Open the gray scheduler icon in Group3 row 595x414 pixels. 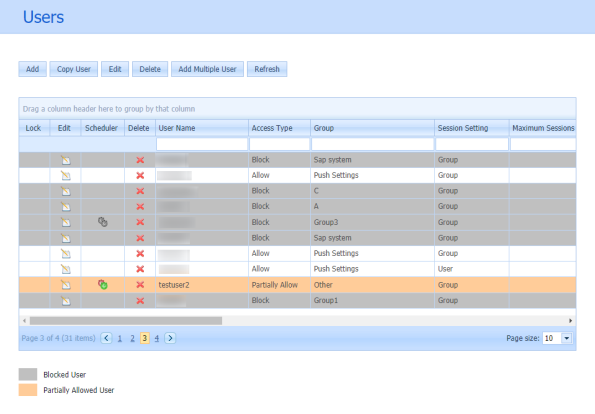(103, 222)
